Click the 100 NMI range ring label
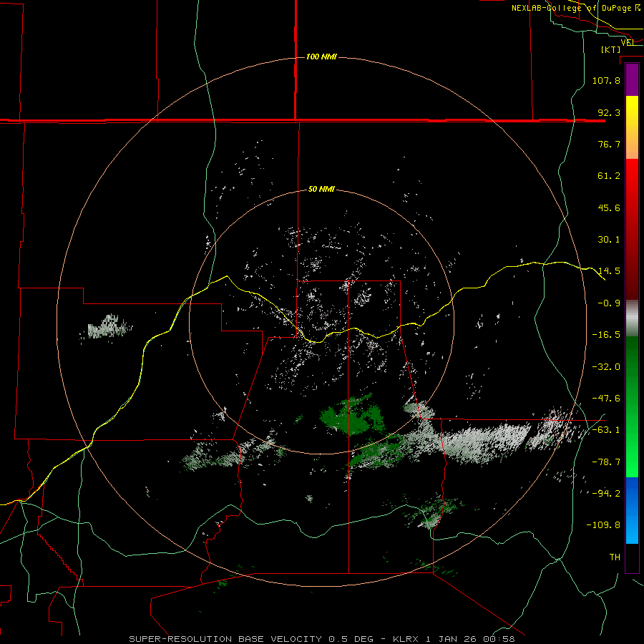644x644 pixels. (x=321, y=57)
